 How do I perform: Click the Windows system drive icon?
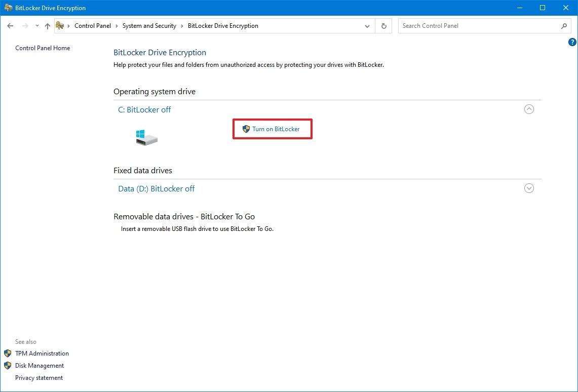pos(146,137)
